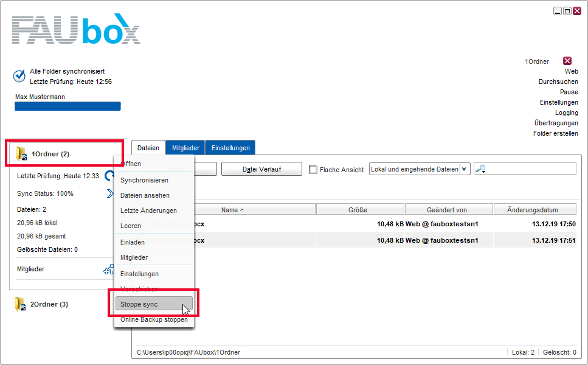The width and height of the screenshot is (588, 365).
Task: Minimize the FAUbox window
Action: pos(558,11)
